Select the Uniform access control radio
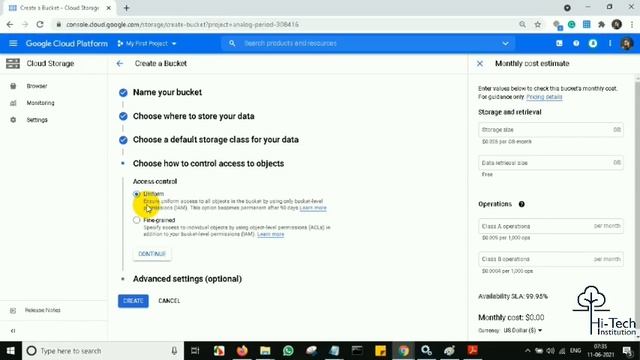The height and width of the screenshot is (360, 640). [x=136, y=194]
